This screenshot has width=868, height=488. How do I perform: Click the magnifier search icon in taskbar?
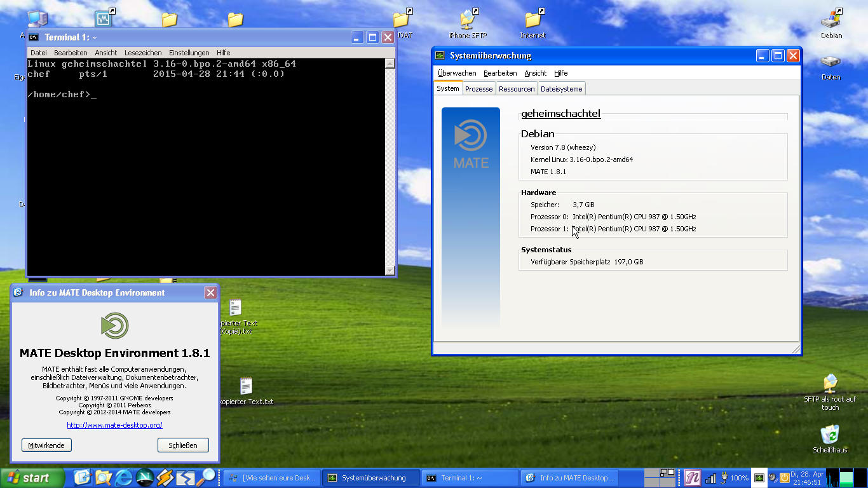point(206,477)
